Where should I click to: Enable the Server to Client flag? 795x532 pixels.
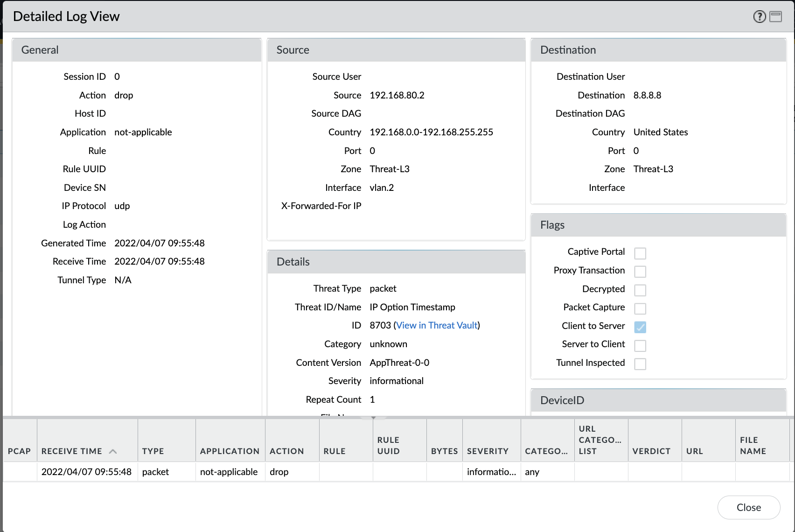[641, 345]
